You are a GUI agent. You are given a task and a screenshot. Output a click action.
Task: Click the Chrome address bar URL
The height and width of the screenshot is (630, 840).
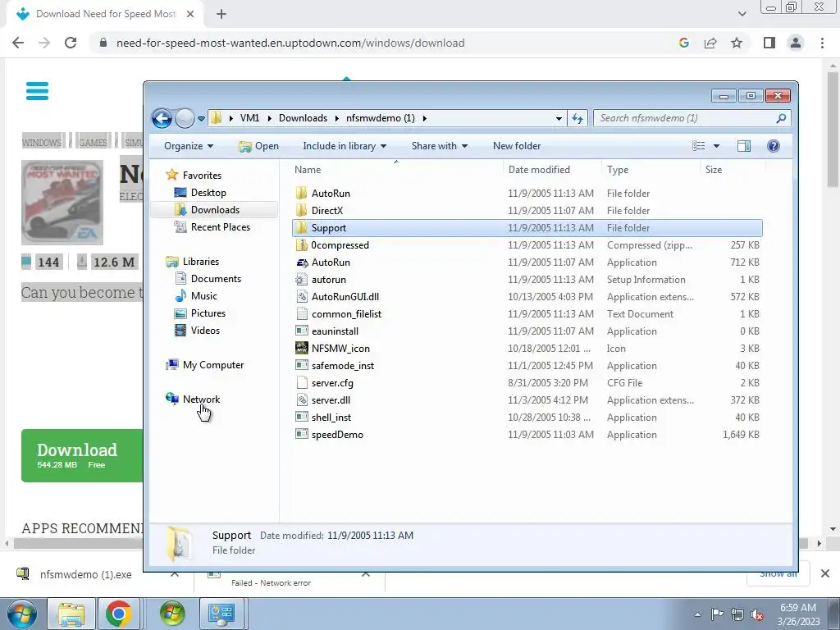tap(290, 43)
